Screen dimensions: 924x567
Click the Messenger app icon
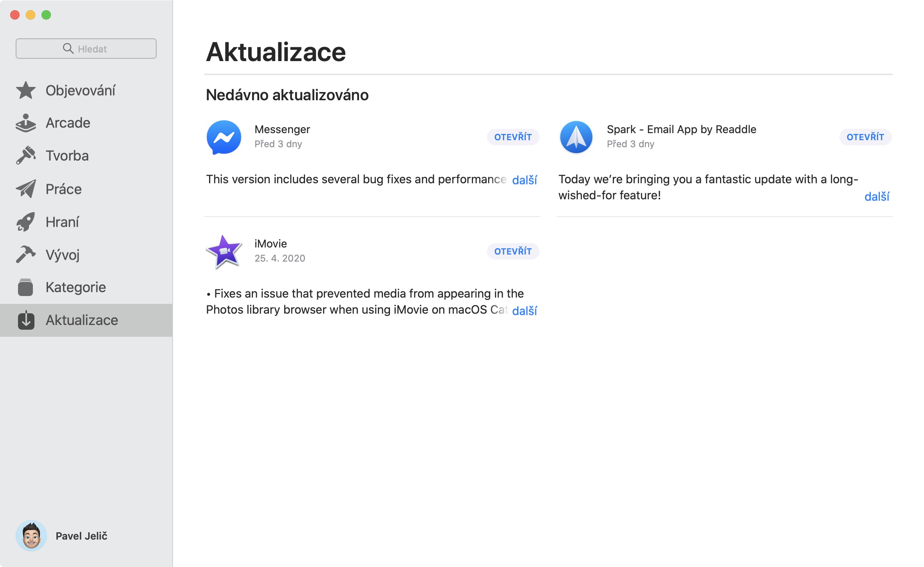tap(224, 137)
